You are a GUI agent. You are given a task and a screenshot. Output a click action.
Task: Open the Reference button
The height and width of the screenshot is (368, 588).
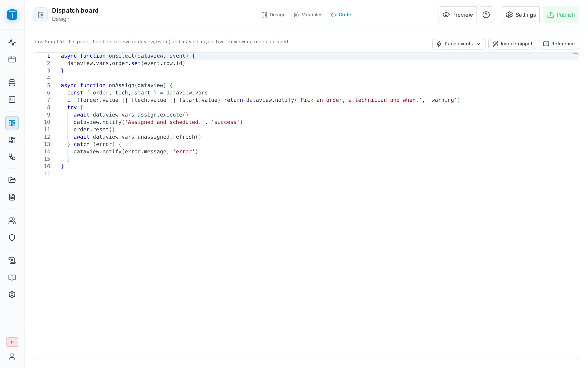(559, 44)
